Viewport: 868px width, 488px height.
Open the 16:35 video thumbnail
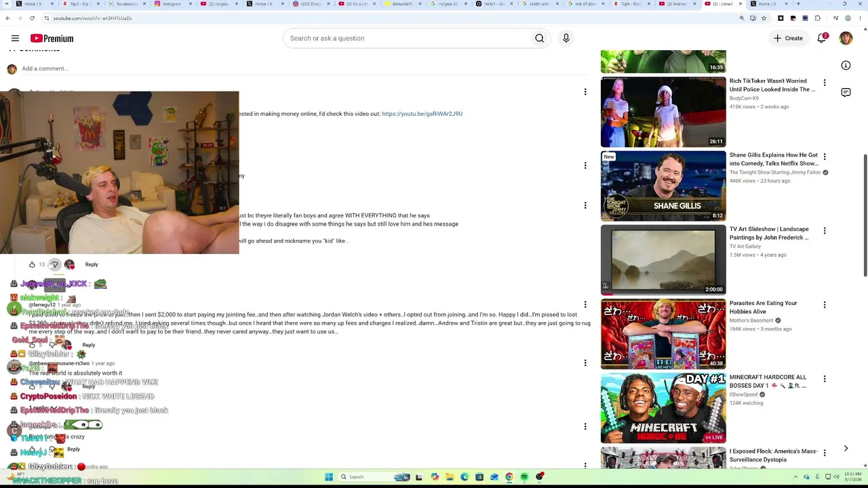(x=663, y=61)
